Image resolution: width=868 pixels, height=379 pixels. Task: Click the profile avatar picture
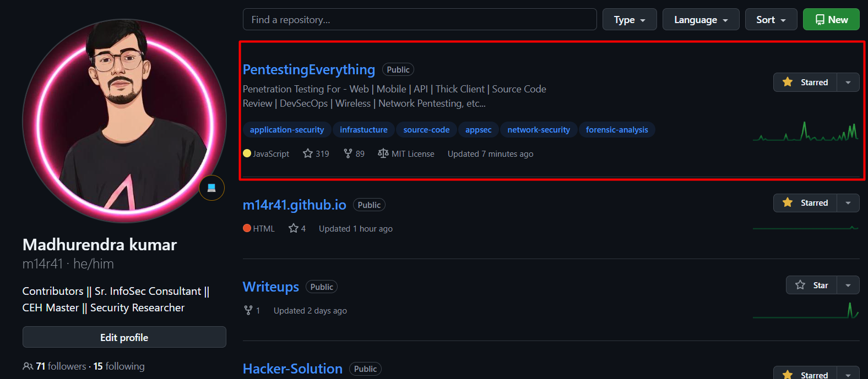[124, 120]
